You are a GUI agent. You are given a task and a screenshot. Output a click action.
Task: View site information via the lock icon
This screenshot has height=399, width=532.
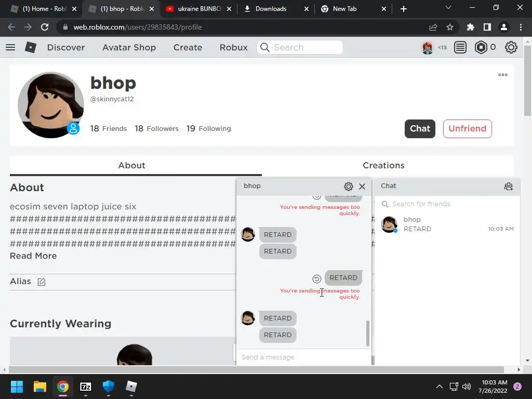click(x=65, y=27)
